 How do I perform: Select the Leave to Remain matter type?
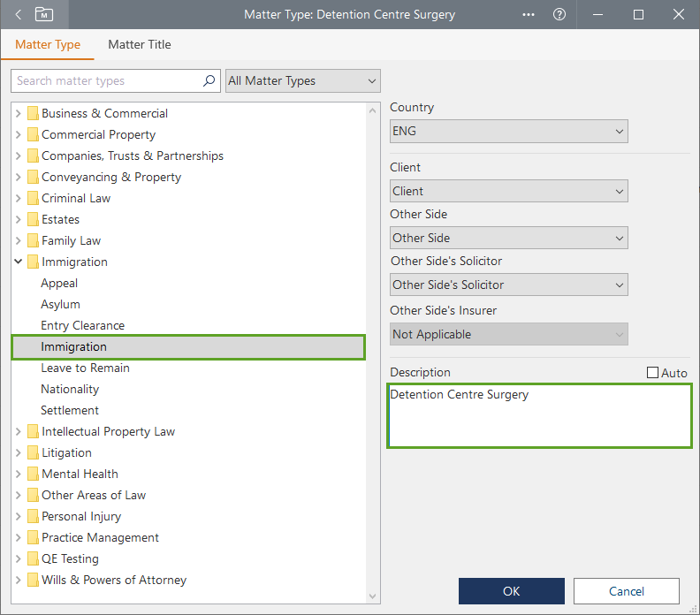click(x=85, y=368)
